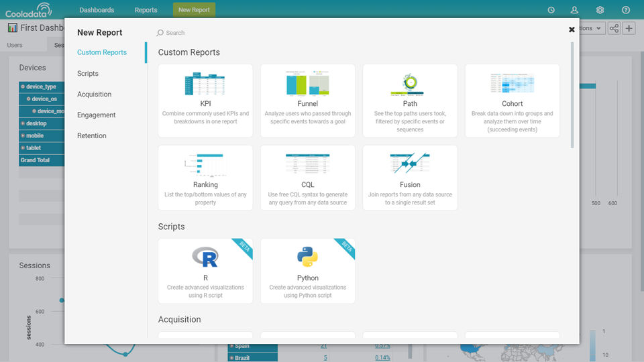Click the Devices panel title
The height and width of the screenshot is (362, 644).
tap(32, 68)
